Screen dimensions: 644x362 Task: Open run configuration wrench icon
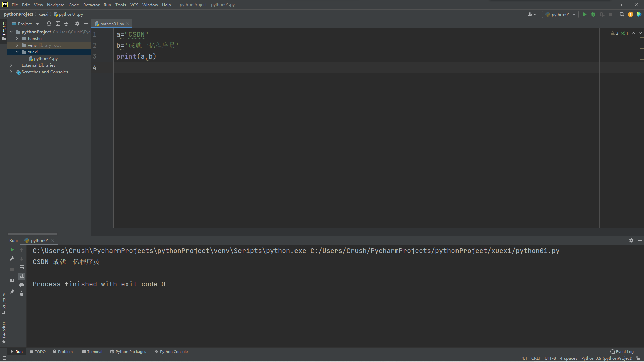[12, 258]
